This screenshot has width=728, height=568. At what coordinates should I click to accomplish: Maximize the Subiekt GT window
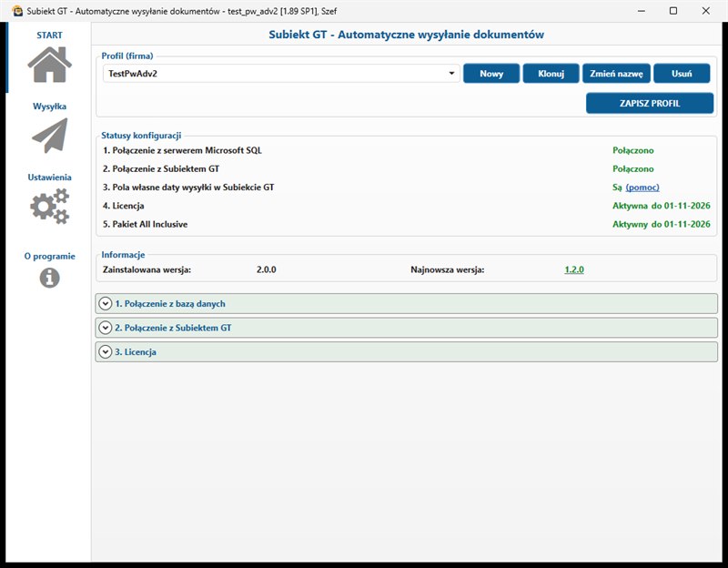pyautogui.click(x=673, y=11)
